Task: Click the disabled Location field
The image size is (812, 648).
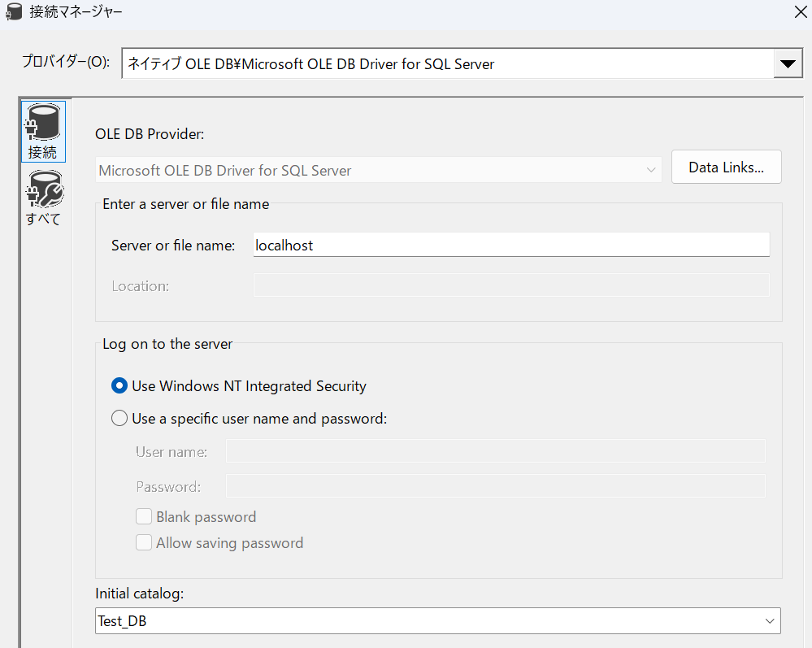Action: point(511,285)
